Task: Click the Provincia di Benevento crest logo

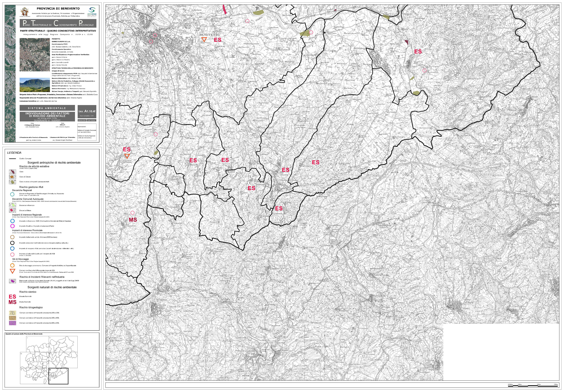Action: pyautogui.click(x=25, y=12)
